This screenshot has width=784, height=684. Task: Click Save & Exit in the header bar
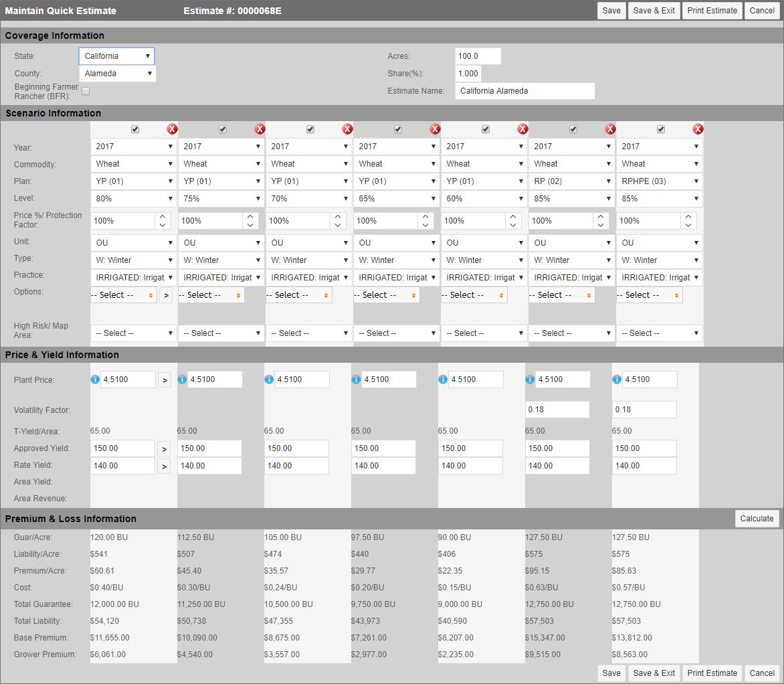pyautogui.click(x=654, y=11)
